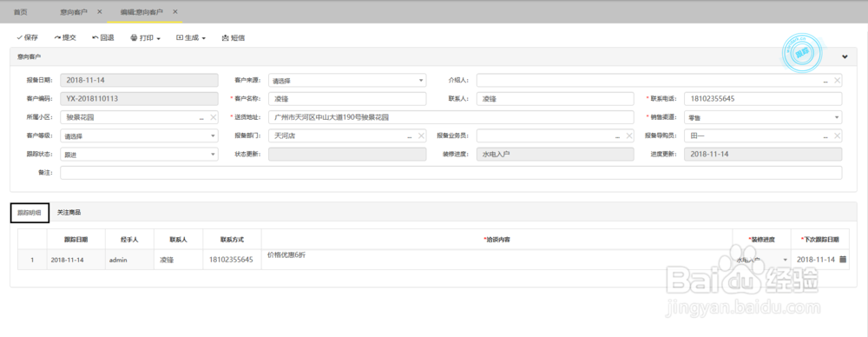Click the 客户名称 input field
Viewport: 868px width, 337px height.
coord(347,99)
